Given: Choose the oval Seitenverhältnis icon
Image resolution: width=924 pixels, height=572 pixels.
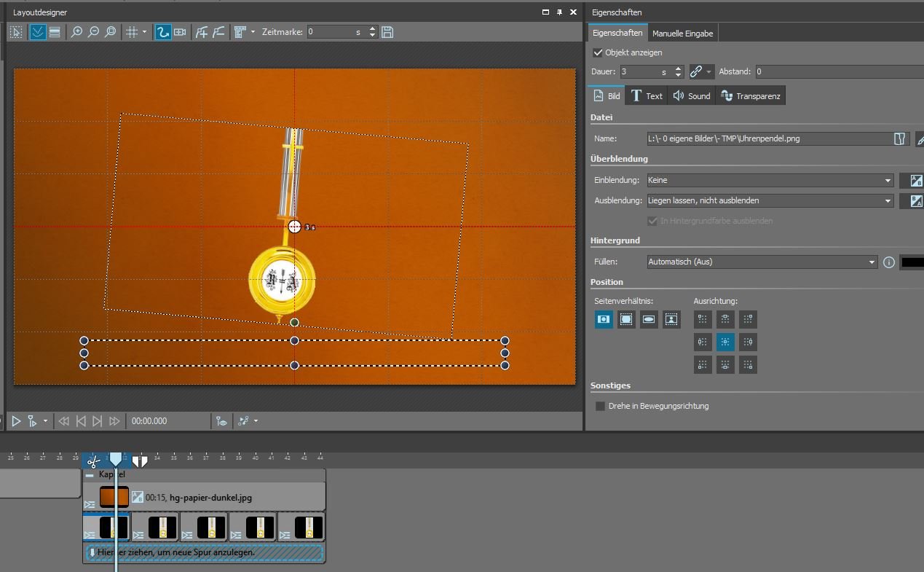Looking at the screenshot, I should [x=649, y=319].
